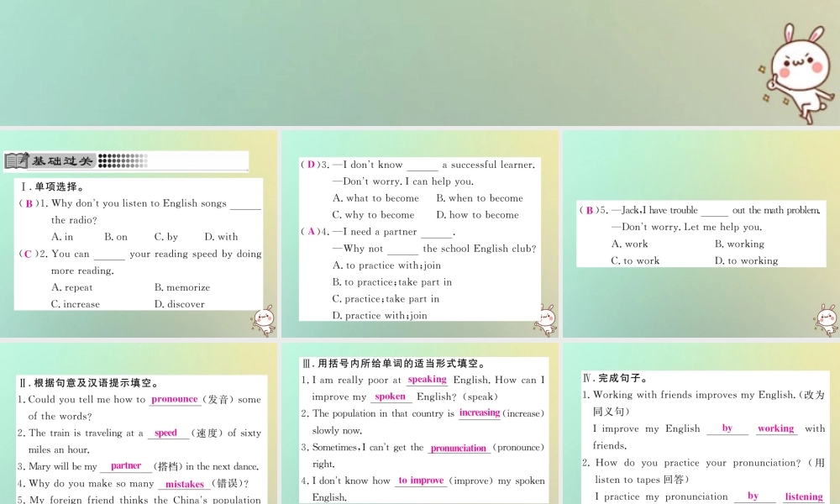This screenshot has width=840, height=504.
Task: Select option 'A. repeat'
Action: (x=71, y=287)
